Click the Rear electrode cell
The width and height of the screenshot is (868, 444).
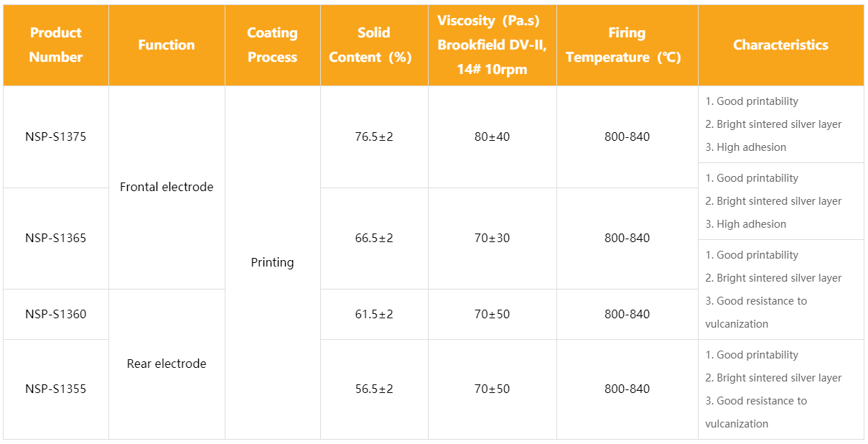pos(167,364)
